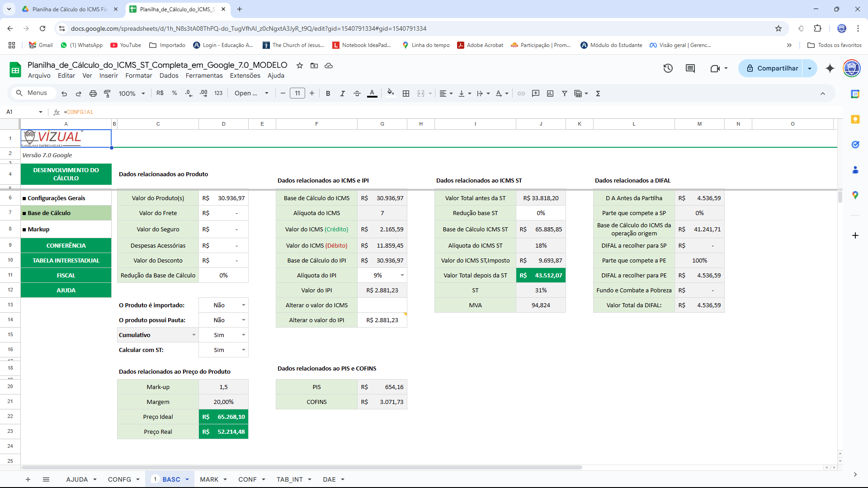The height and width of the screenshot is (488, 868).
Task: Click the text color underlined A
Action: tap(372, 94)
